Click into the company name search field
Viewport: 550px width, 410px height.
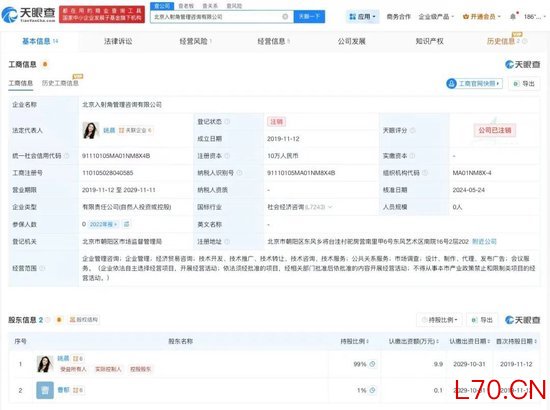coord(217,16)
